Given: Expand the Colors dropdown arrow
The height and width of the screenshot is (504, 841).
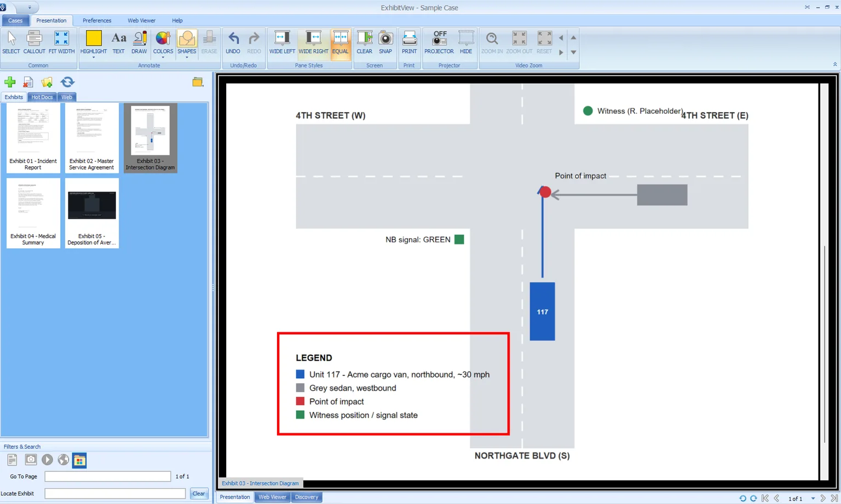Looking at the screenshot, I should pyautogui.click(x=163, y=57).
